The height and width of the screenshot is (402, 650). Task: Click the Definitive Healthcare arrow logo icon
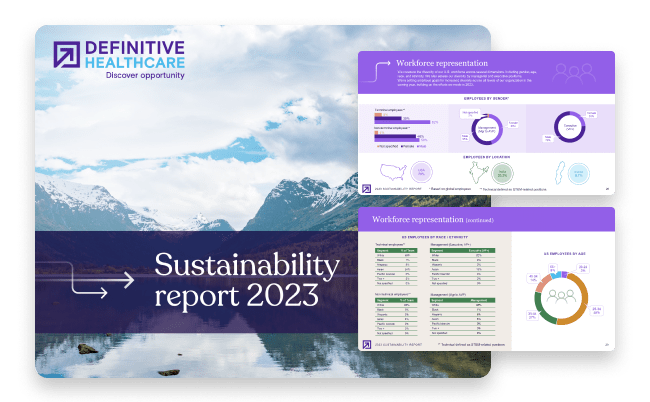pos(67,54)
